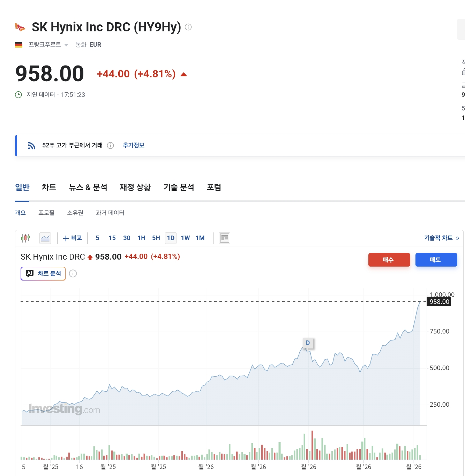Click the red up-arrow next to header change
This screenshot has width=465, height=476.
click(x=184, y=74)
